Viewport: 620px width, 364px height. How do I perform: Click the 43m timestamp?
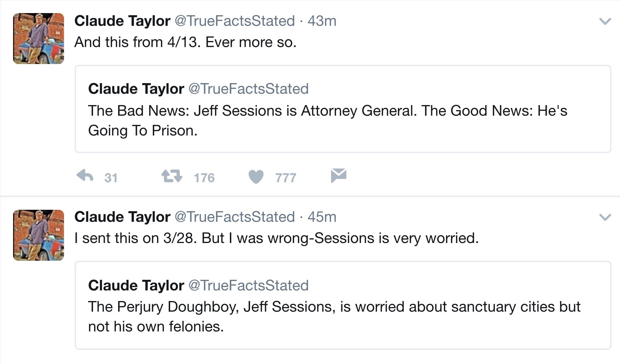point(321,21)
